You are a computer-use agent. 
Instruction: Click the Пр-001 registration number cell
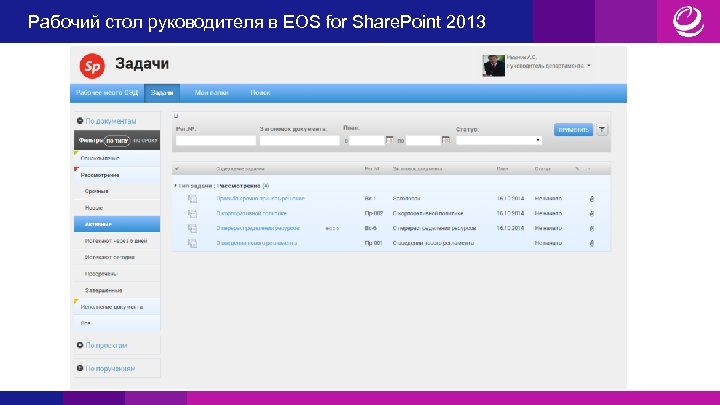[373, 243]
